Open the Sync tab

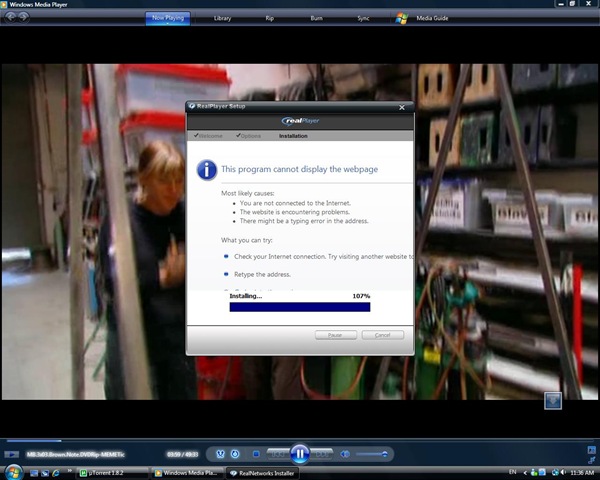[x=363, y=18]
